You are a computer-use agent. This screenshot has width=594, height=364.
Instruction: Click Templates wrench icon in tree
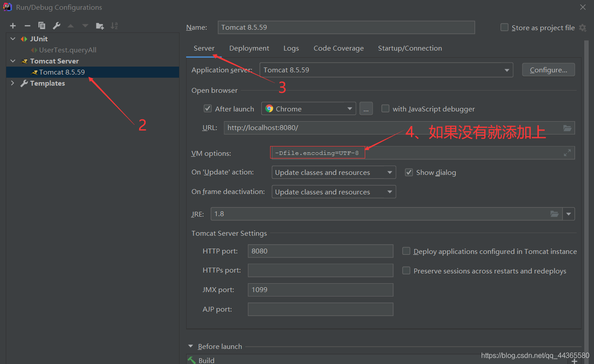pyautogui.click(x=24, y=83)
